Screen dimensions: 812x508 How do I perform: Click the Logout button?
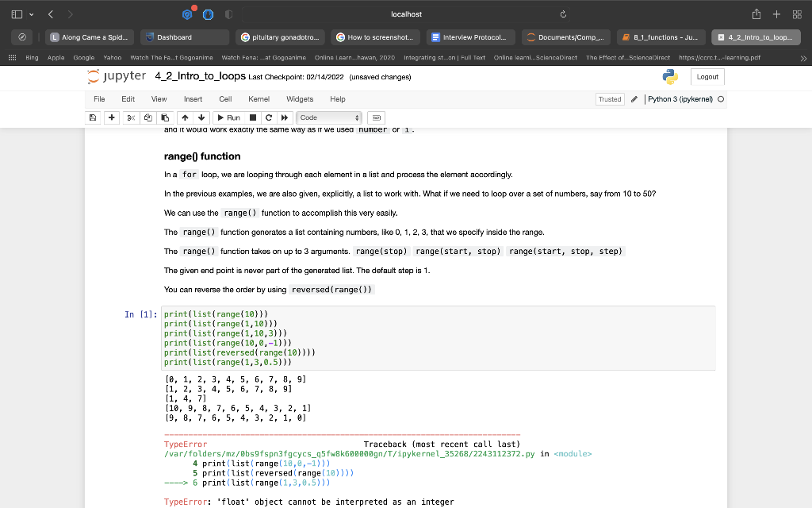point(707,76)
